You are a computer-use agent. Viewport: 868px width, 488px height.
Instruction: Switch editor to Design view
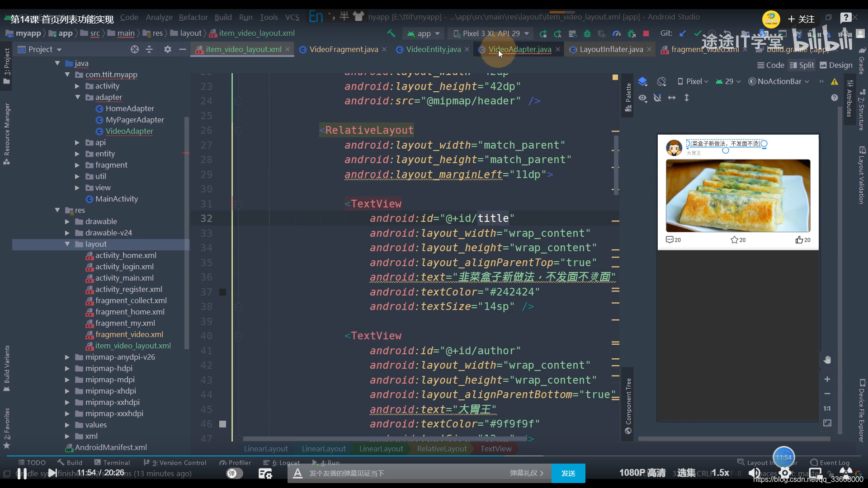[x=836, y=65]
